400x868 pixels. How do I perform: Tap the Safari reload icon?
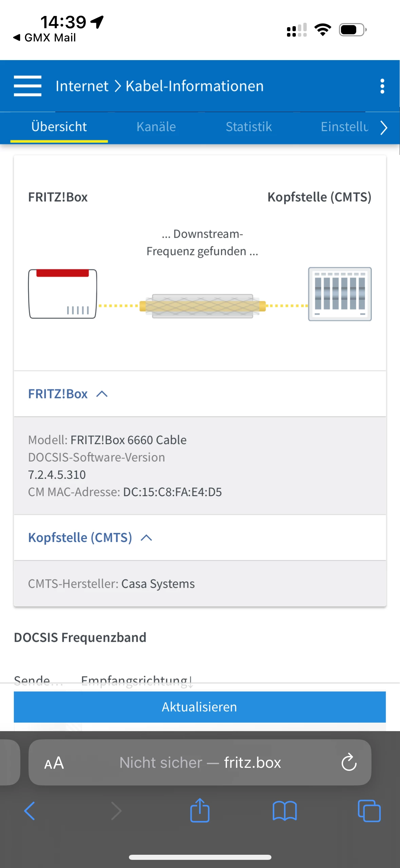tap(349, 762)
